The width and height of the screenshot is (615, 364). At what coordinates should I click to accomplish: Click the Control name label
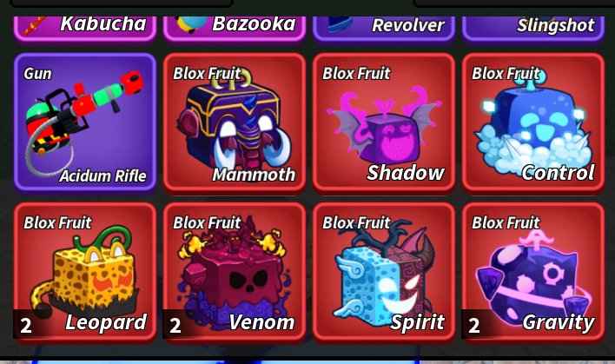tap(558, 173)
